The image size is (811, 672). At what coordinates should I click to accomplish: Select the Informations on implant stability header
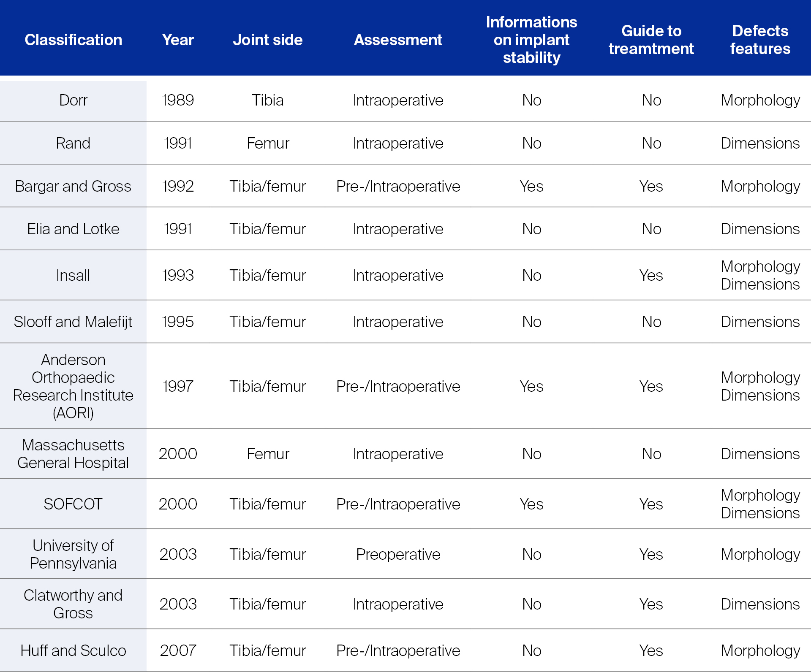tap(531, 40)
